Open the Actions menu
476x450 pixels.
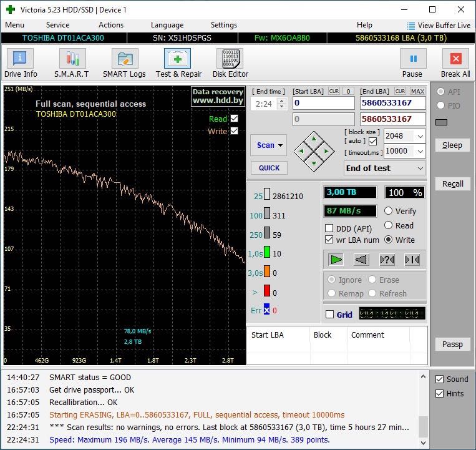point(111,25)
